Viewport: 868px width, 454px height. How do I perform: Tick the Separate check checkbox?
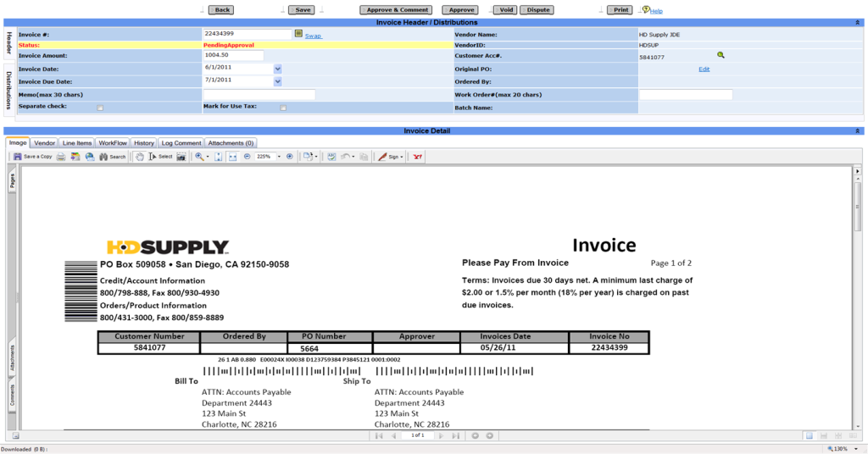coord(100,108)
